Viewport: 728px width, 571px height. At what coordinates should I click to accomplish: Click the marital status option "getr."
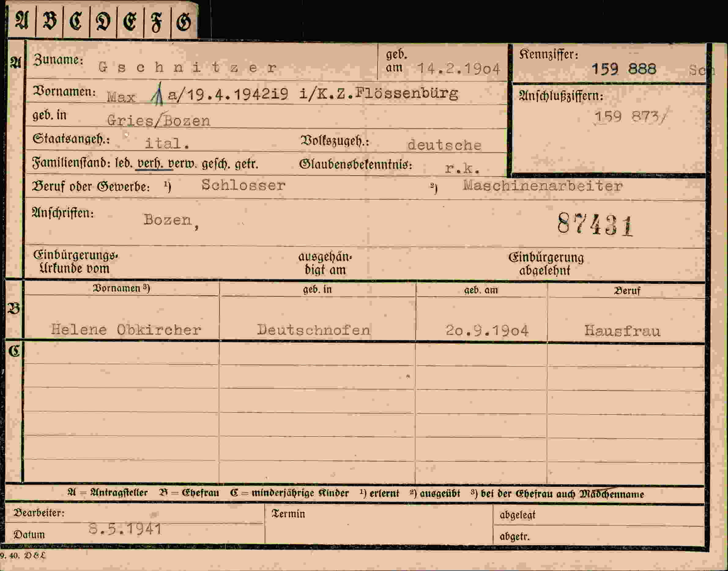[x=247, y=164]
